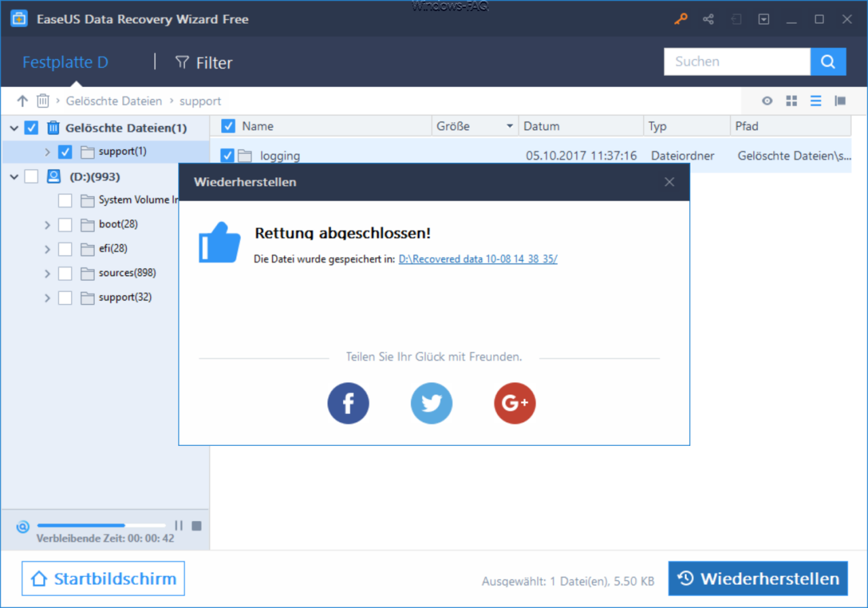
Task: Open the title bar dropdown menu icon
Action: pos(764,19)
